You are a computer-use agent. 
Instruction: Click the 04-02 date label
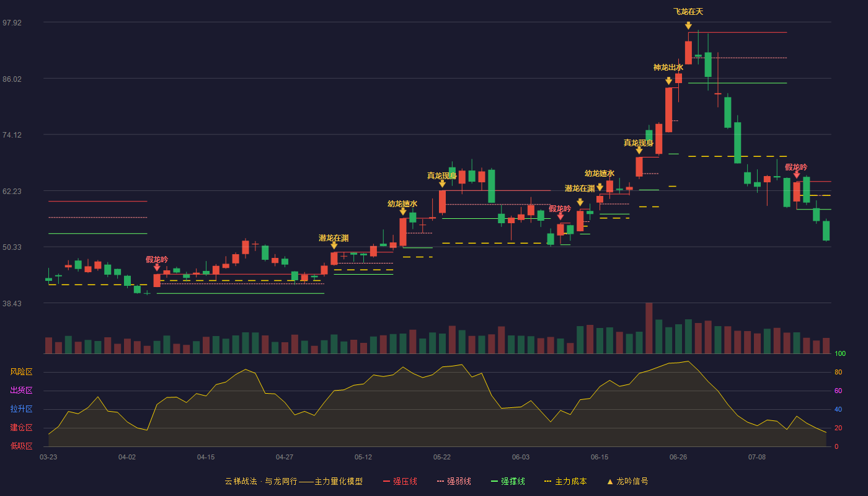pyautogui.click(x=127, y=457)
